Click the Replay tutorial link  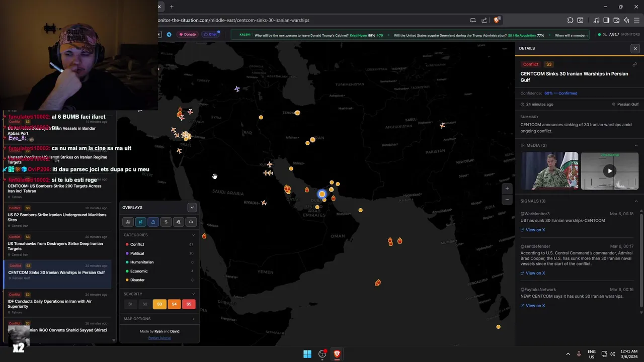point(159,338)
